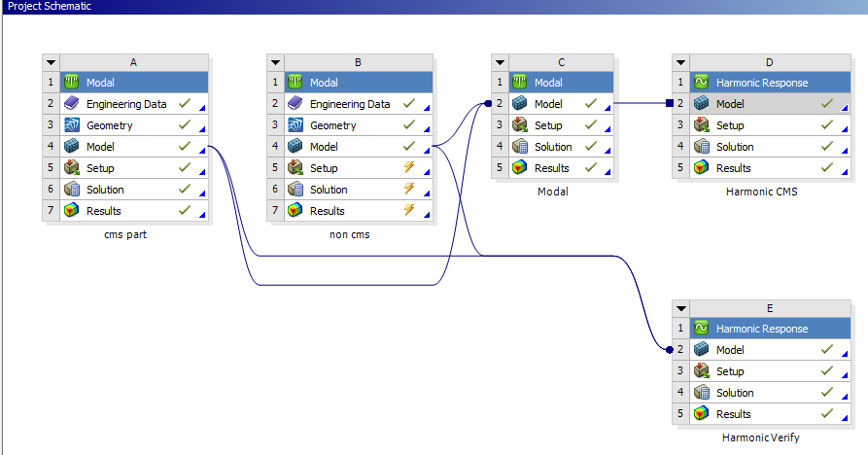Screen dimensions: 868x455
Task: Click Harmonic Response icon in system D header
Action: point(702,82)
